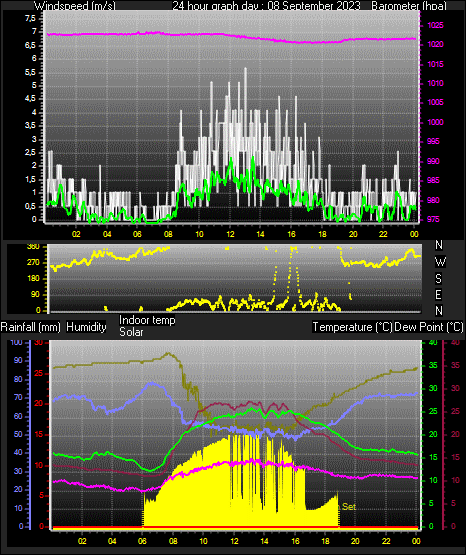Click the Humidity label

click(x=86, y=327)
